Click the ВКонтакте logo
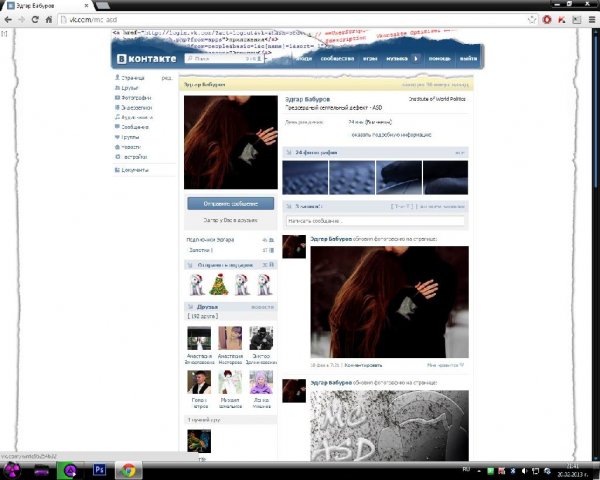600x480 pixels. [147, 59]
